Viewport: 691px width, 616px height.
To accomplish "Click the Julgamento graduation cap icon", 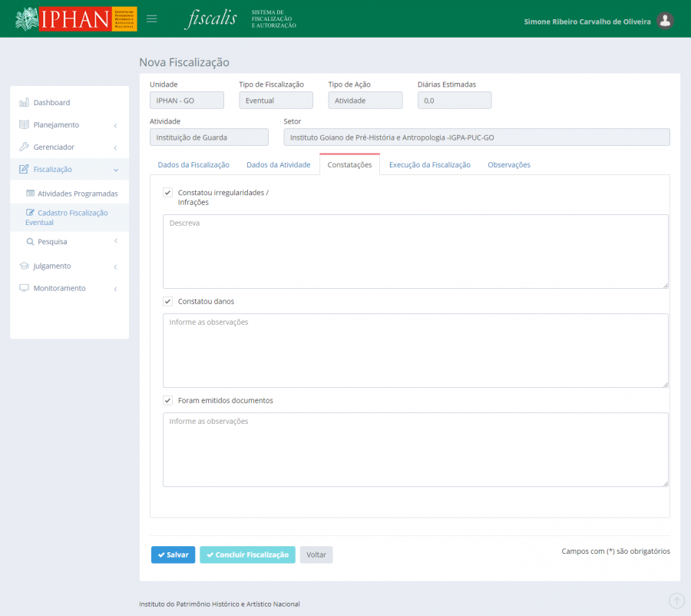I will [x=24, y=266].
